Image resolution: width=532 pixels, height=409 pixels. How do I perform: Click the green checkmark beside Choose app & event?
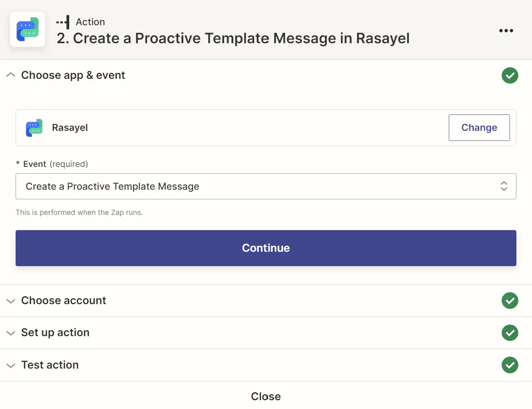click(x=510, y=75)
